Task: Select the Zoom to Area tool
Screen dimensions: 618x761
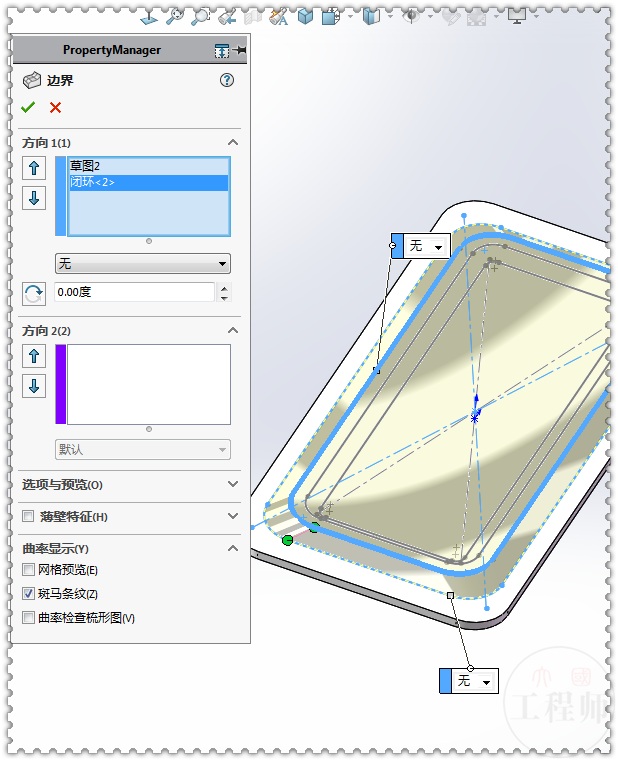Action: 200,17
